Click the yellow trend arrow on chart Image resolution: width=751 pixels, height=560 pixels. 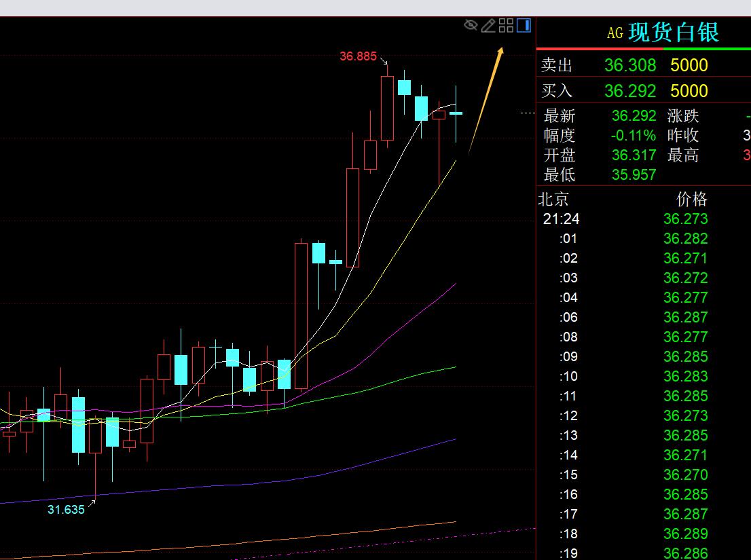pos(484,102)
